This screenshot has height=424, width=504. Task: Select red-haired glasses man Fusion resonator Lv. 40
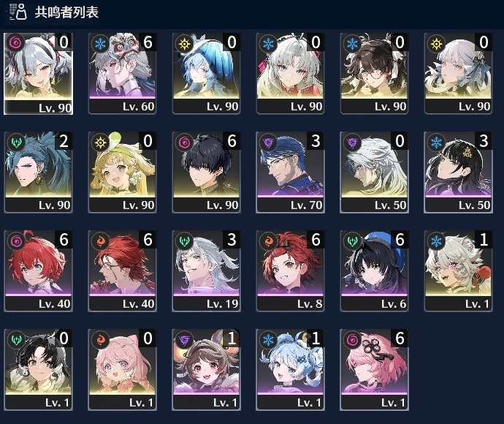tap(122, 271)
